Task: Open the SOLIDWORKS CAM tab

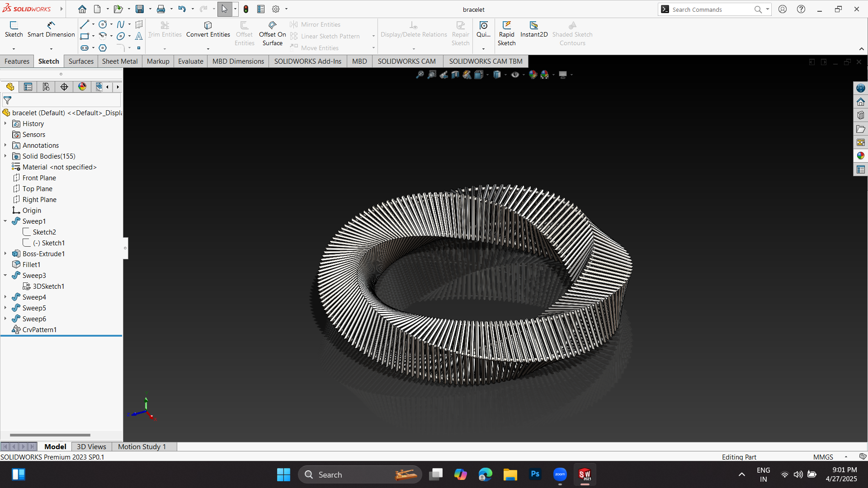Action: (x=407, y=61)
